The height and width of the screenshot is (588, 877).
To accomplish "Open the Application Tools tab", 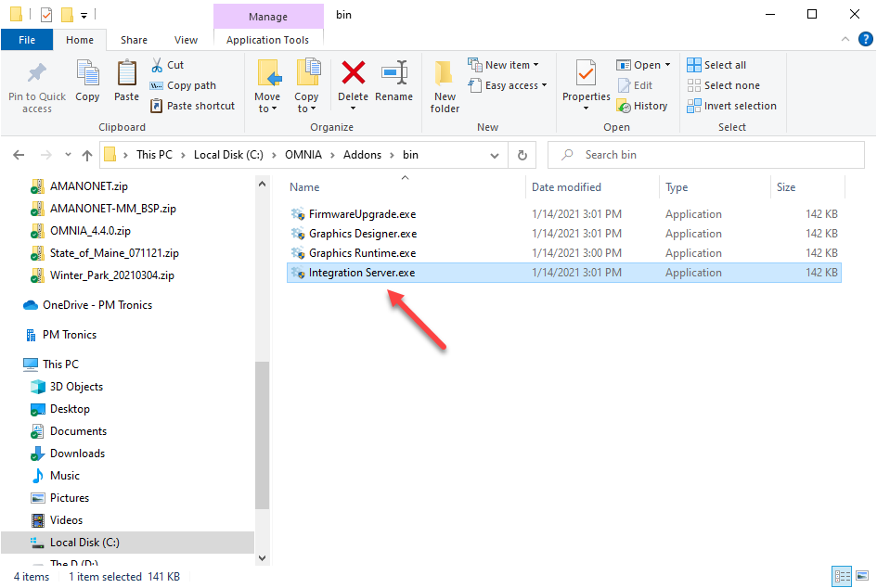I will [x=268, y=40].
